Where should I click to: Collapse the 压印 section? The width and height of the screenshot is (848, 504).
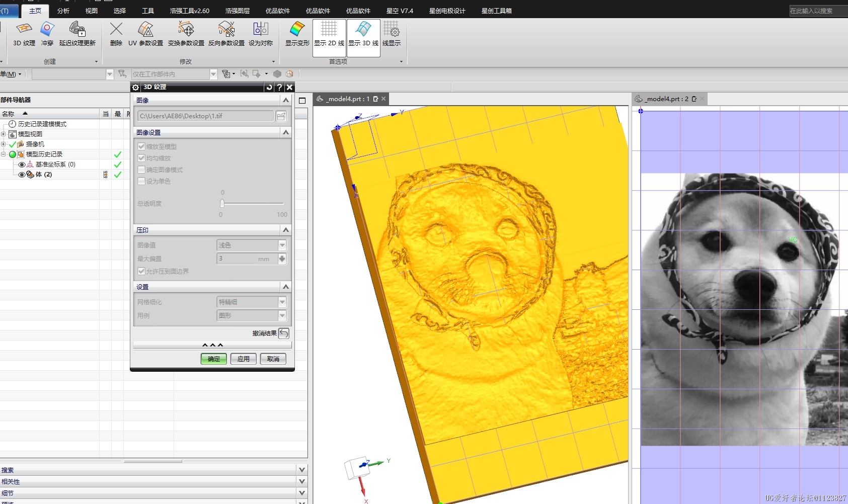point(286,230)
